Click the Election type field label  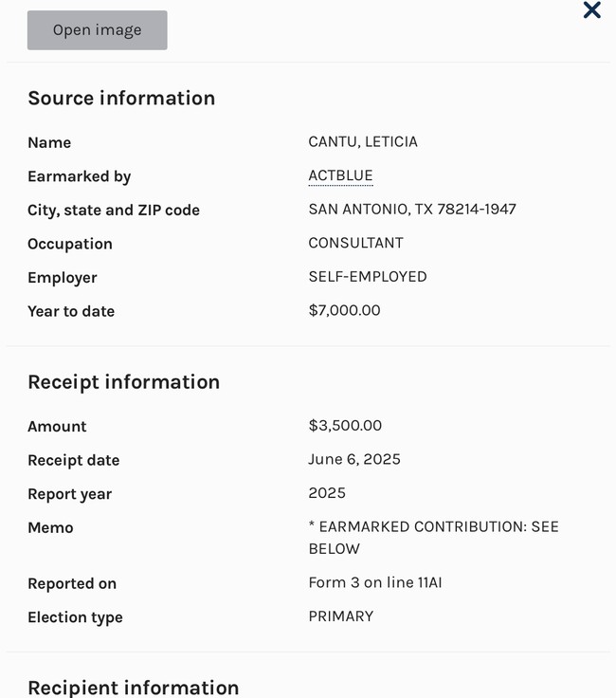(x=75, y=617)
